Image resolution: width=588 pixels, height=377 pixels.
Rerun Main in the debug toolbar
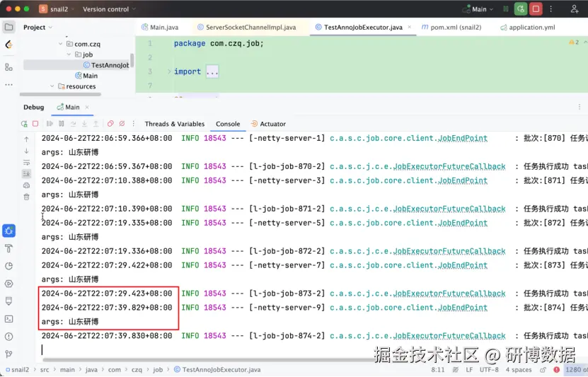click(24, 124)
